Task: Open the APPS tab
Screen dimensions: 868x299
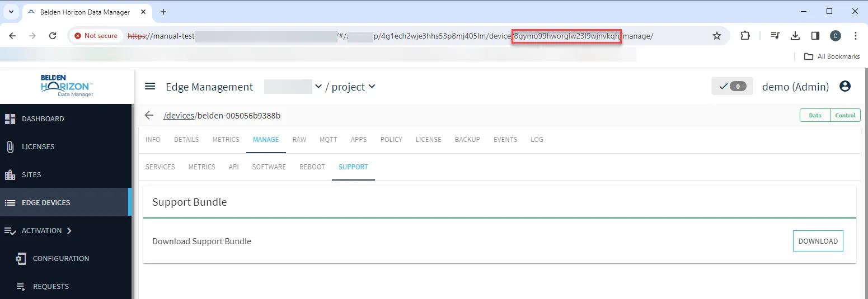Action: point(359,140)
